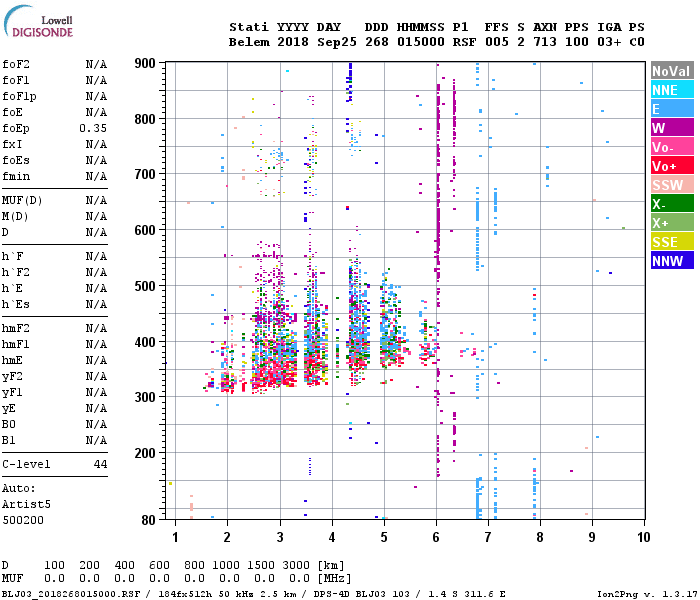
Task: Click the 10 MHz frequency axis label
Action: click(x=643, y=537)
